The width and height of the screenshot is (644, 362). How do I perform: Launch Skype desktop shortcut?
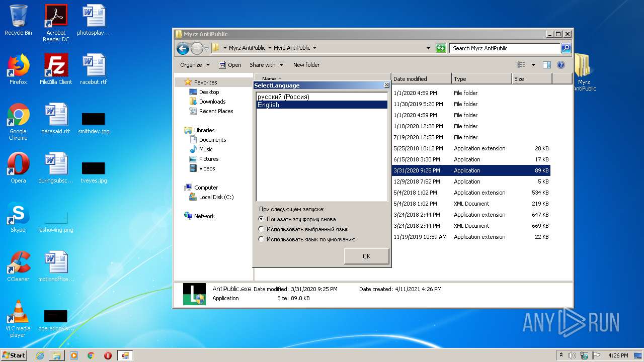pyautogui.click(x=18, y=217)
